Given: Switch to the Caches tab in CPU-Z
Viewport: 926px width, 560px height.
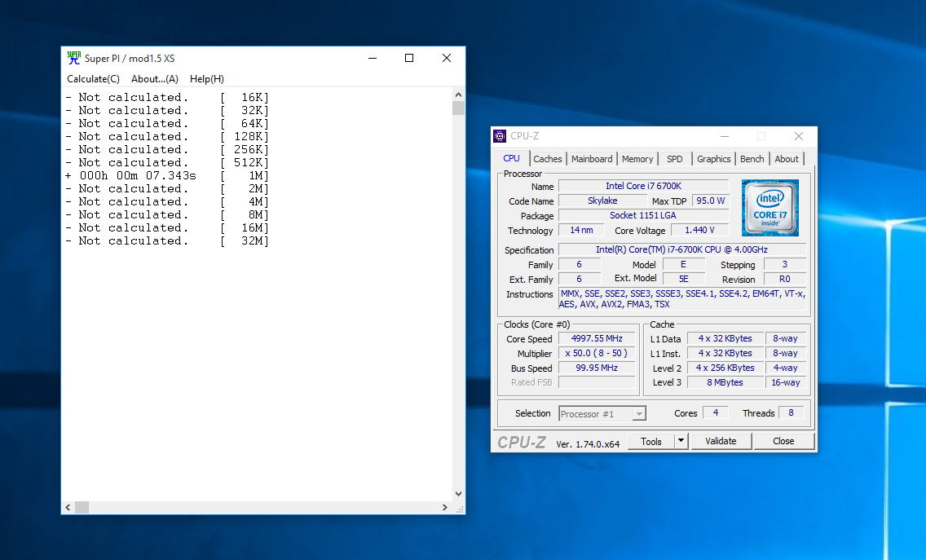Looking at the screenshot, I should click(548, 159).
